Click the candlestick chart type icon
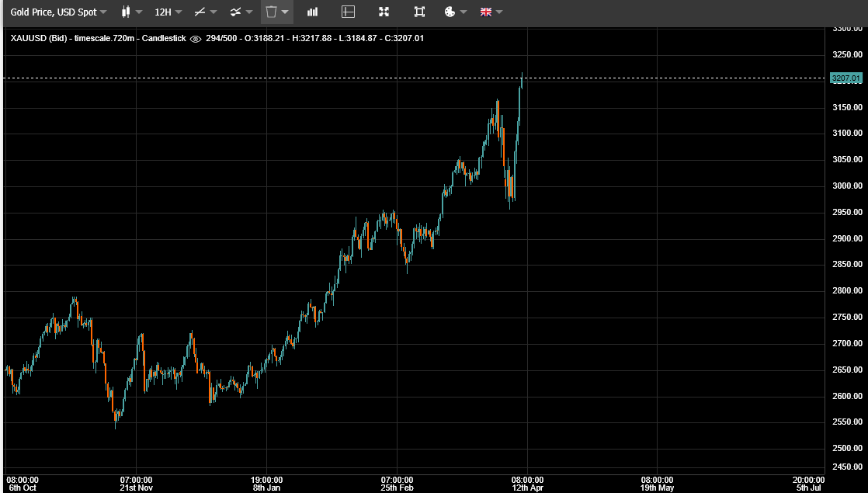The image size is (868, 493). 126,12
